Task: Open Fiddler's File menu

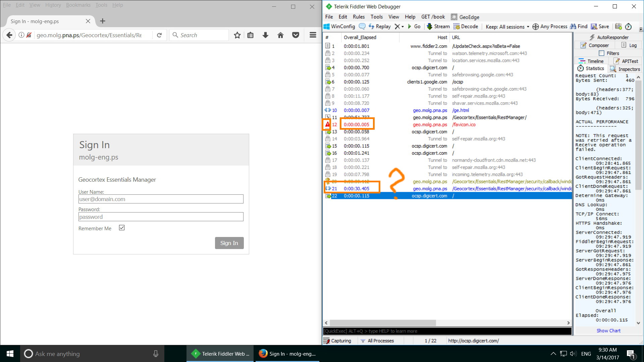Action: [x=329, y=17]
